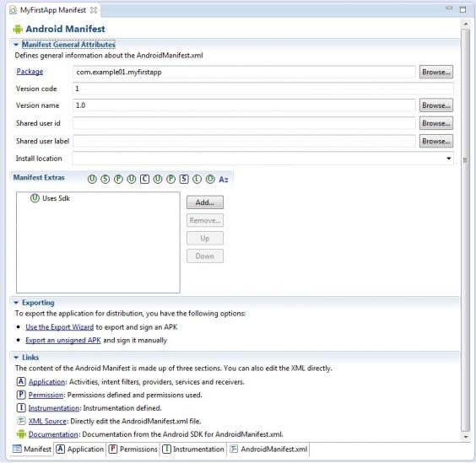Click the Down button beside extras list
Screen dimensions: 476x463
[x=205, y=256]
